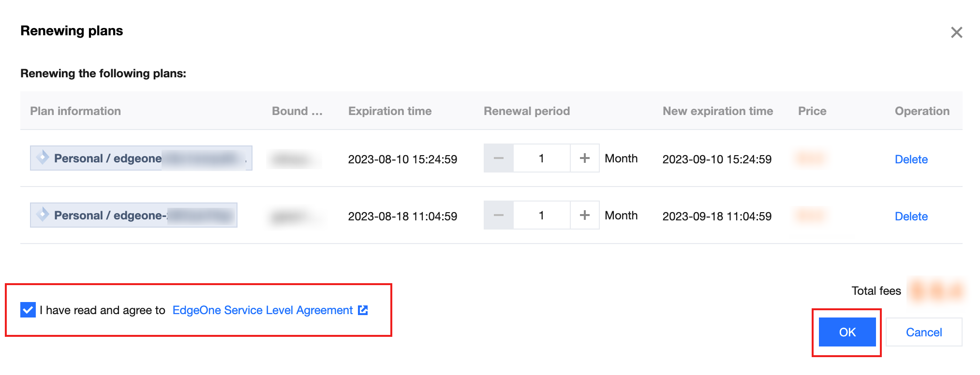Click the truncated Bound column header
This screenshot has width=980, height=375.
pos(297,111)
